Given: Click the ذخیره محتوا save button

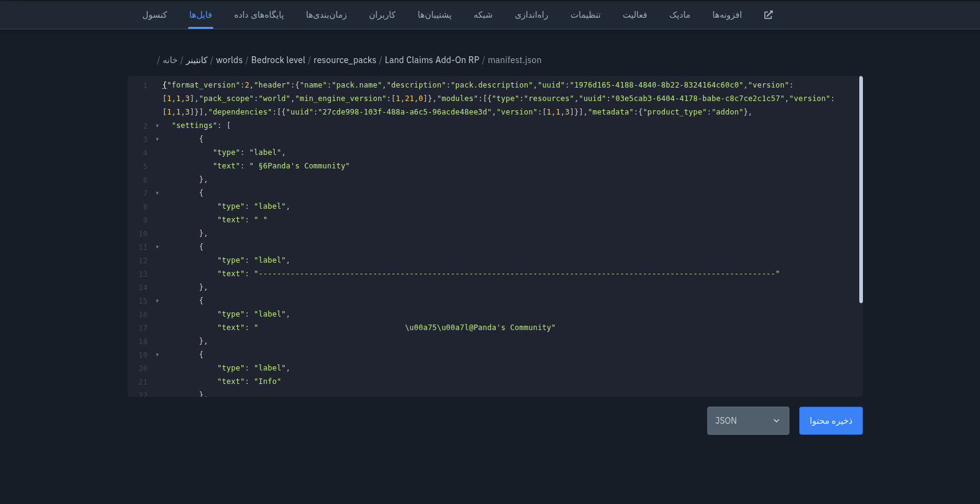Looking at the screenshot, I should 831,421.
